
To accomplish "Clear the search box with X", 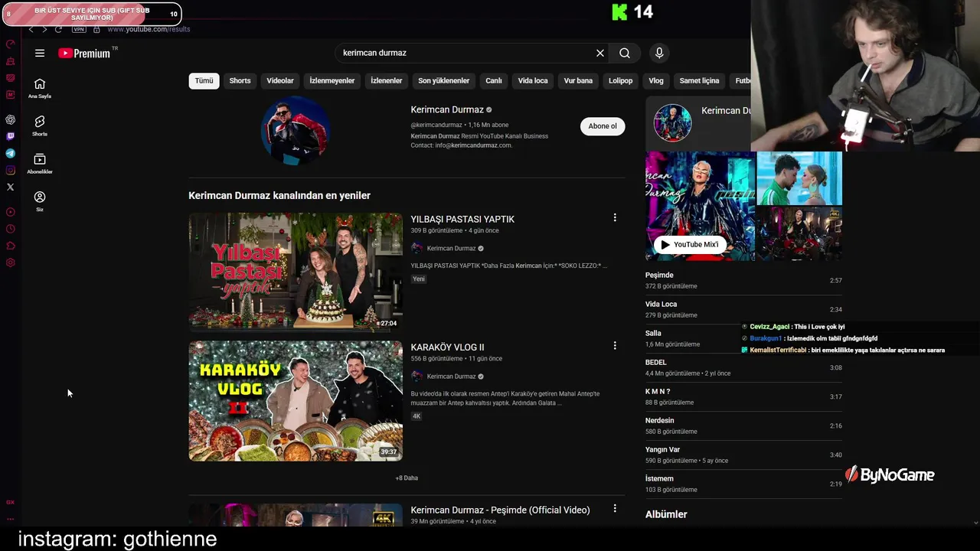I will (x=600, y=53).
